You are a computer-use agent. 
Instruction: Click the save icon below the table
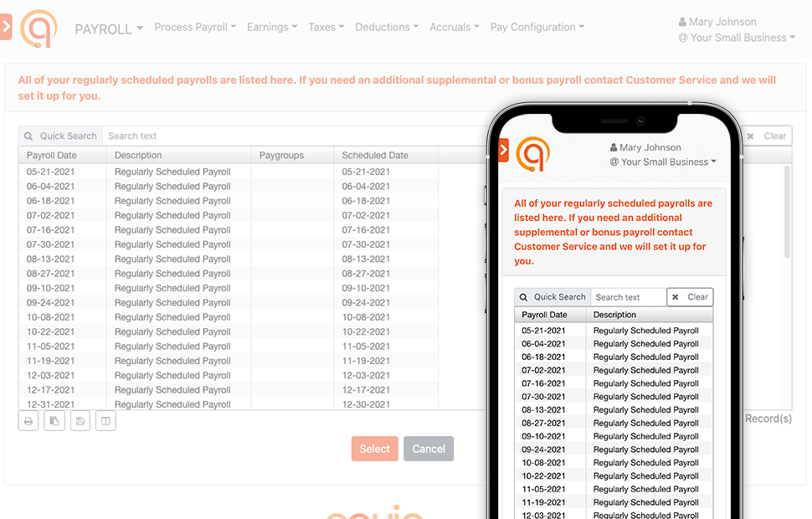pyautogui.click(x=80, y=421)
